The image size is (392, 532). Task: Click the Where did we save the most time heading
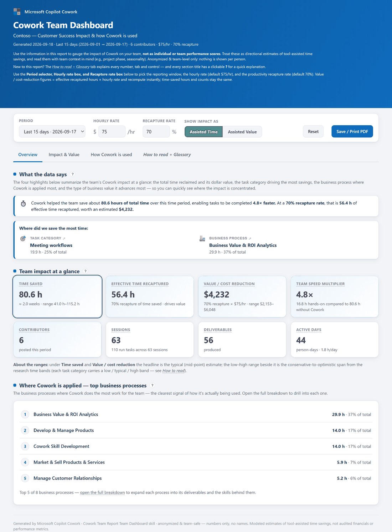coord(54,228)
